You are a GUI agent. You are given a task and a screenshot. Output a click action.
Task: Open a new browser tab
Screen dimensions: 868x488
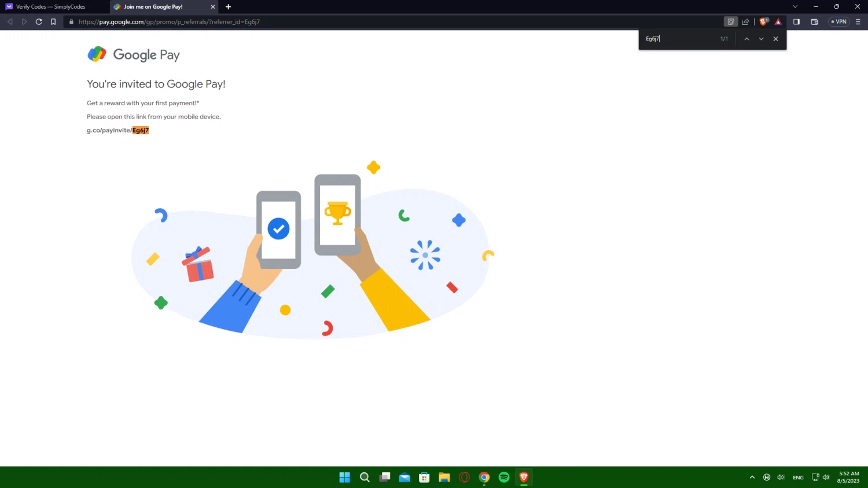point(228,7)
